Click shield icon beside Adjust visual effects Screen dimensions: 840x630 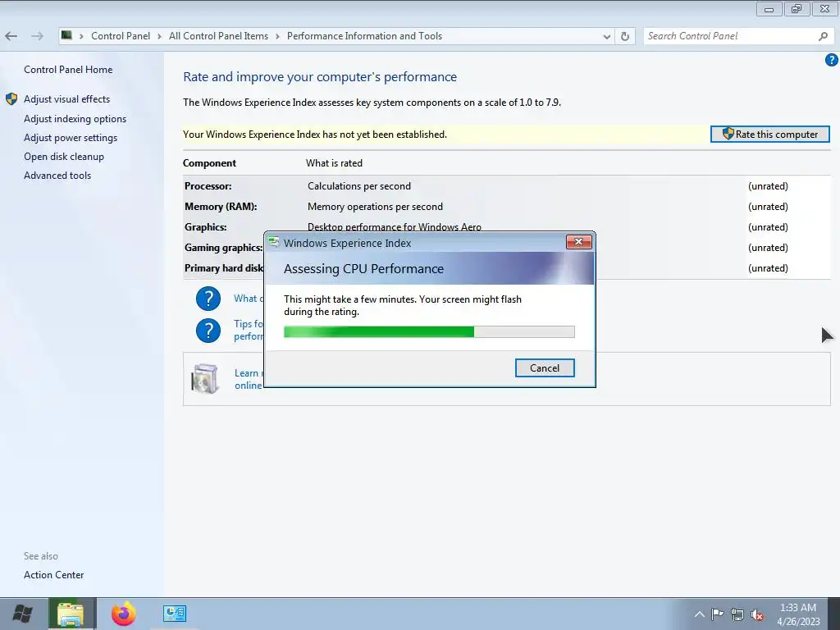(11, 99)
